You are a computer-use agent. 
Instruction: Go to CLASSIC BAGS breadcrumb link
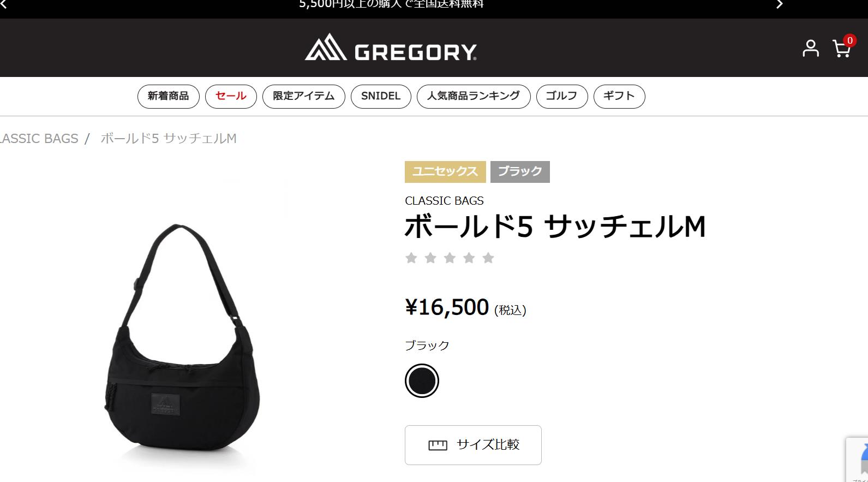[39, 139]
